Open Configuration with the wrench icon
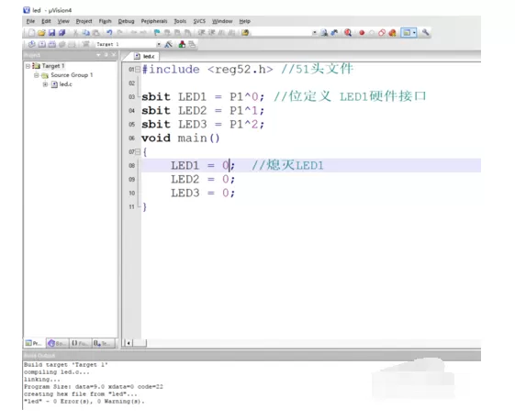The image size is (515, 420). 425,32
